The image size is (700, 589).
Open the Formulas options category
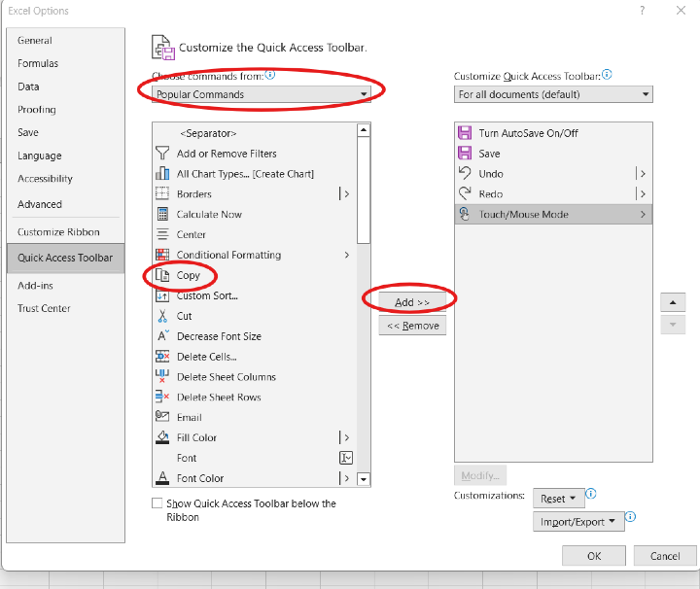38,63
